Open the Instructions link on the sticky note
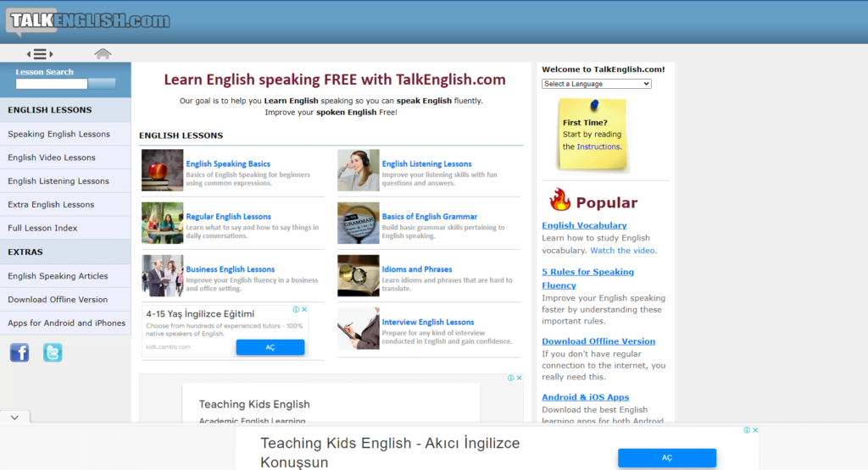868x470 pixels. (598, 147)
